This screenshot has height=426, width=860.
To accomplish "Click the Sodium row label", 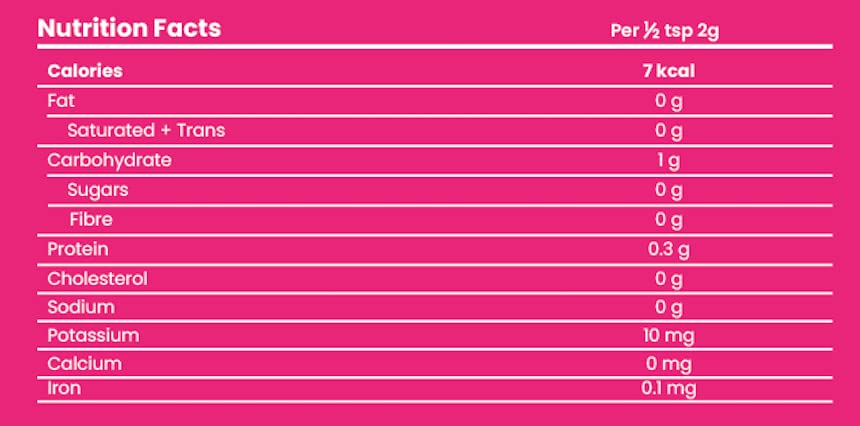I will (81, 307).
